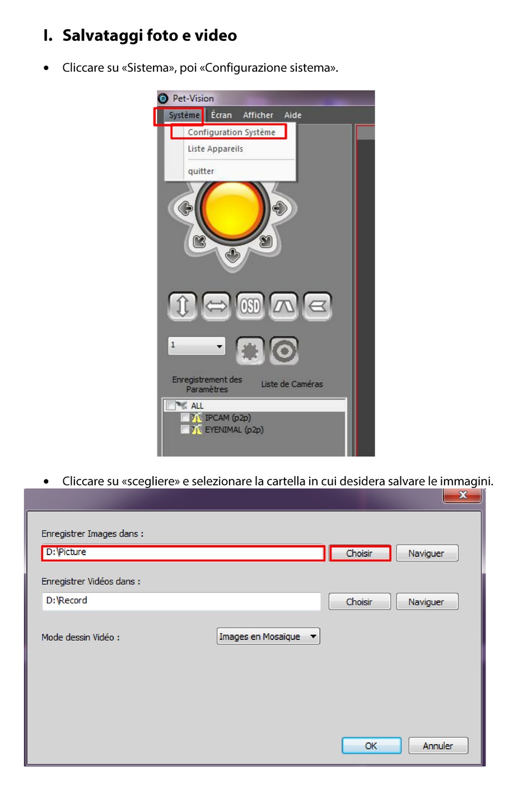Click the mirror image icon
532x795 pixels.
(x=318, y=306)
